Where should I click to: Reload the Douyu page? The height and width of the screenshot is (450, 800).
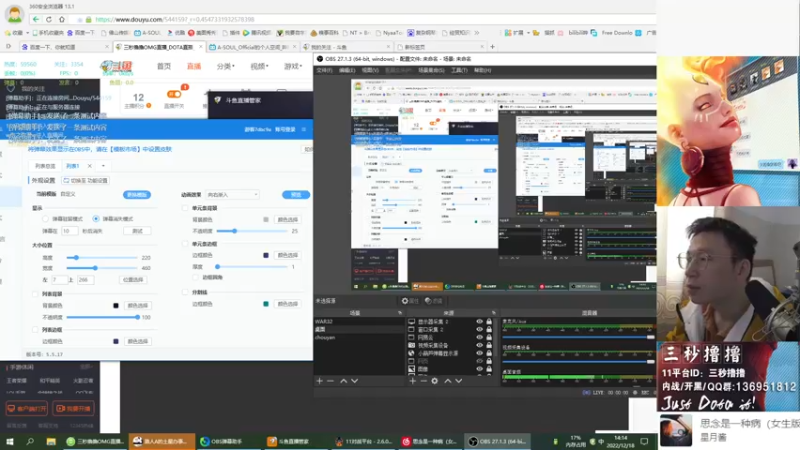tap(48, 19)
